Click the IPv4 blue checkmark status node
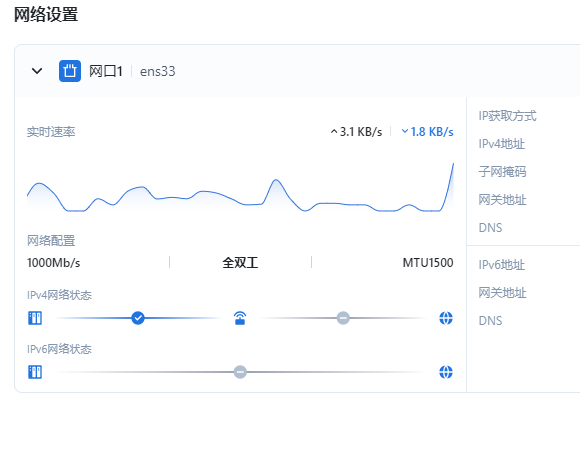 click(x=138, y=318)
